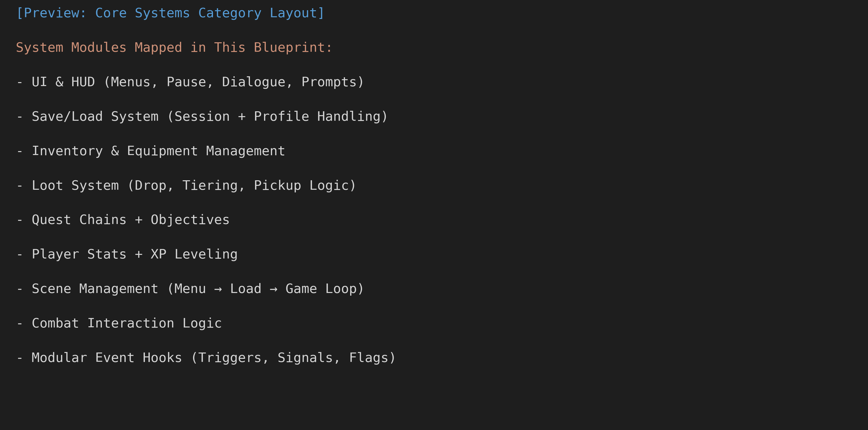The width and height of the screenshot is (868, 430).
Task: Click Inventory & Equipment Management line
Action: click(151, 151)
